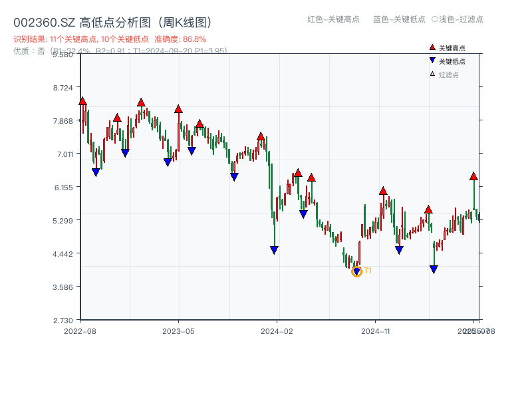Select leftmost red key high marker at 2022-08
This screenshot has height=399, width=532.
[82, 101]
